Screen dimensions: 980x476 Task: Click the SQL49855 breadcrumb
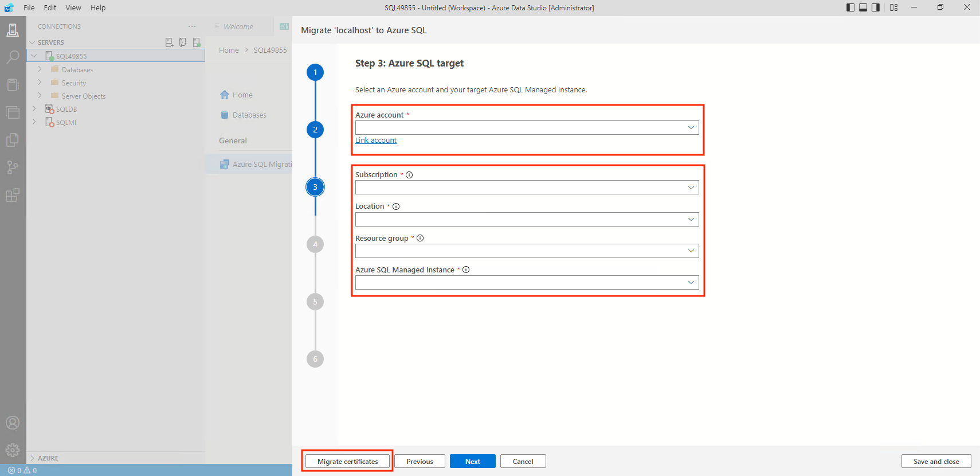271,50
